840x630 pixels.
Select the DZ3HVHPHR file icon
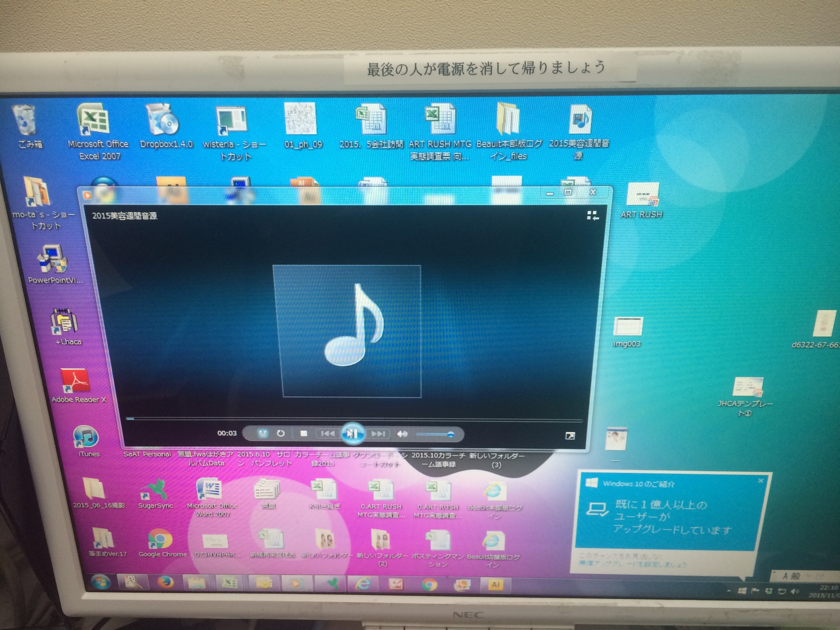[217, 545]
